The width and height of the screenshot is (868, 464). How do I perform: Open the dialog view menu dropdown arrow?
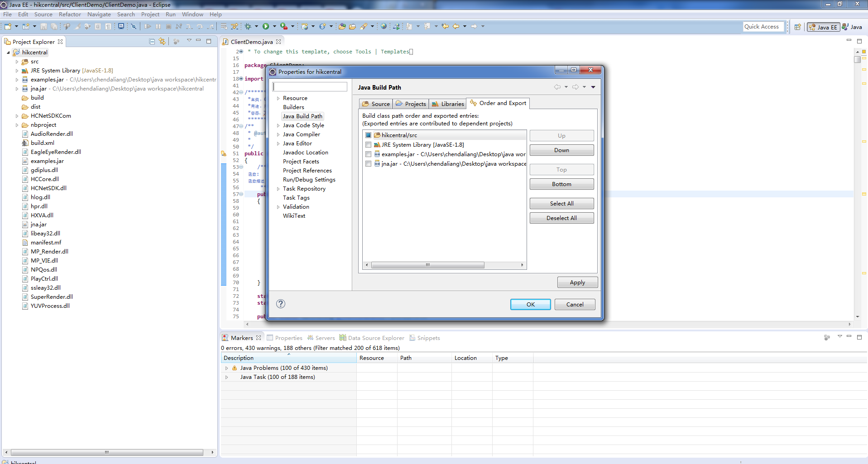593,87
